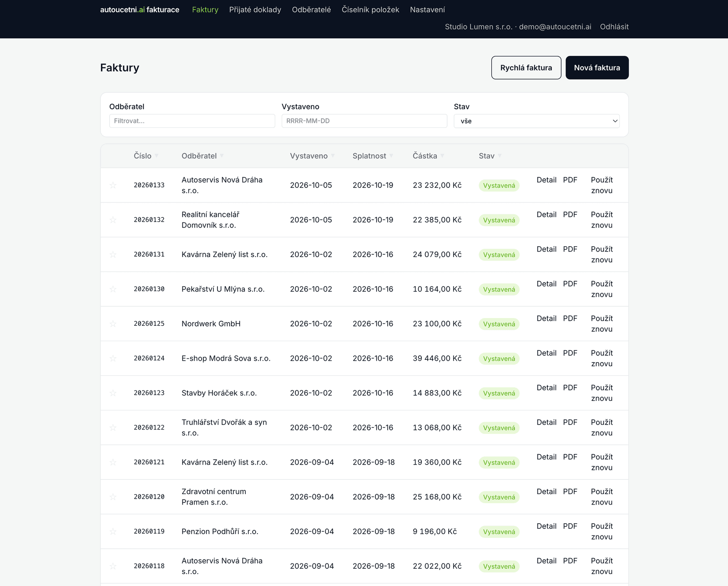Click Odhlásit link

(x=614, y=27)
